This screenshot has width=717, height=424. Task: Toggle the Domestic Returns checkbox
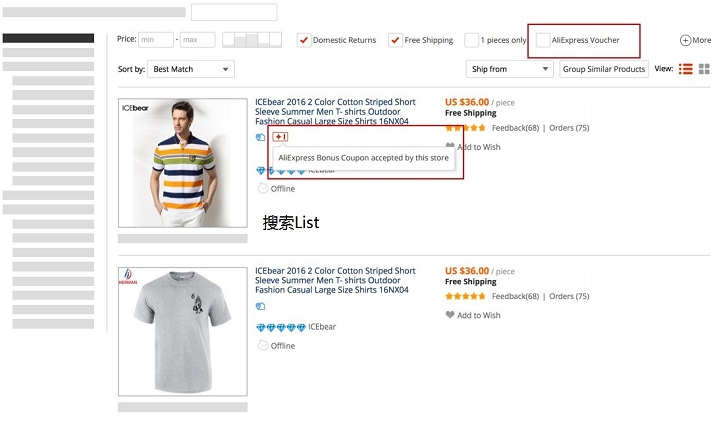(304, 40)
